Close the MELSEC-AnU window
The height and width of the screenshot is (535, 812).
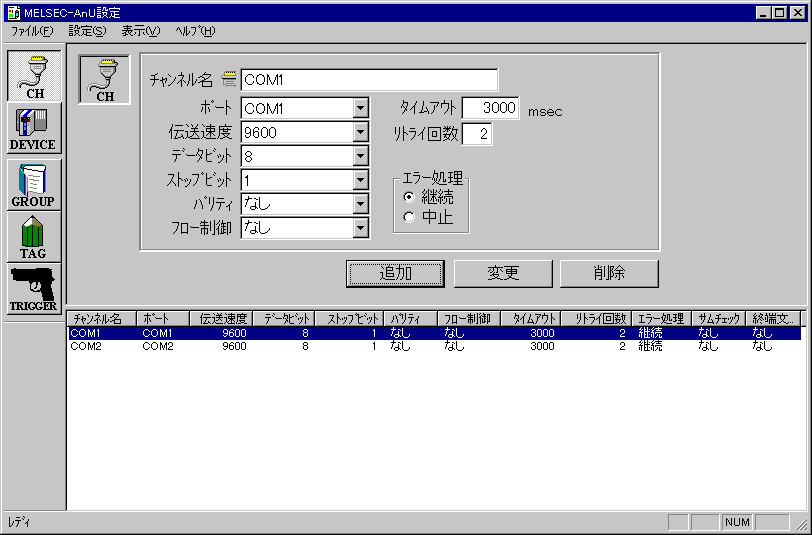pos(798,13)
